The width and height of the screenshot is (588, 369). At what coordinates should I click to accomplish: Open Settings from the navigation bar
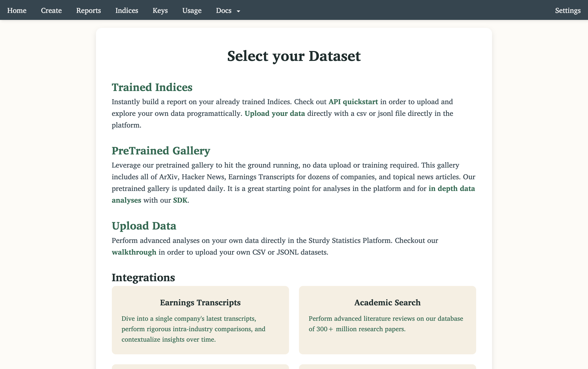click(568, 10)
